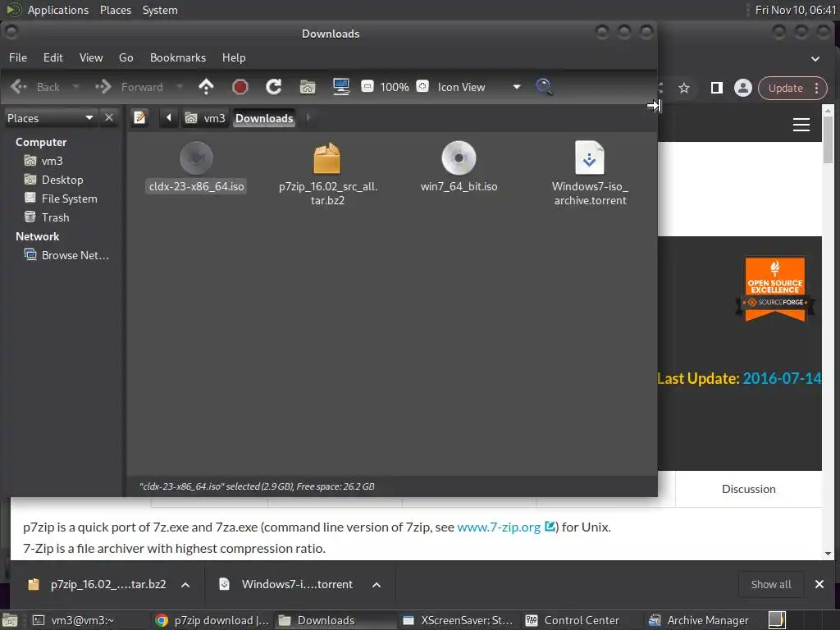Toggle the text location entry pencil icon
Viewport: 840px width, 630px height.
(139, 118)
